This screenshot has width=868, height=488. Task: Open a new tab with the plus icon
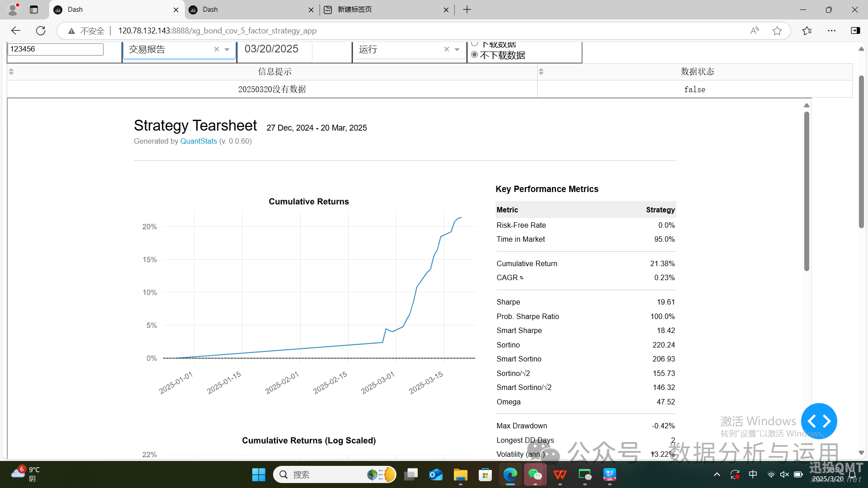click(x=467, y=9)
